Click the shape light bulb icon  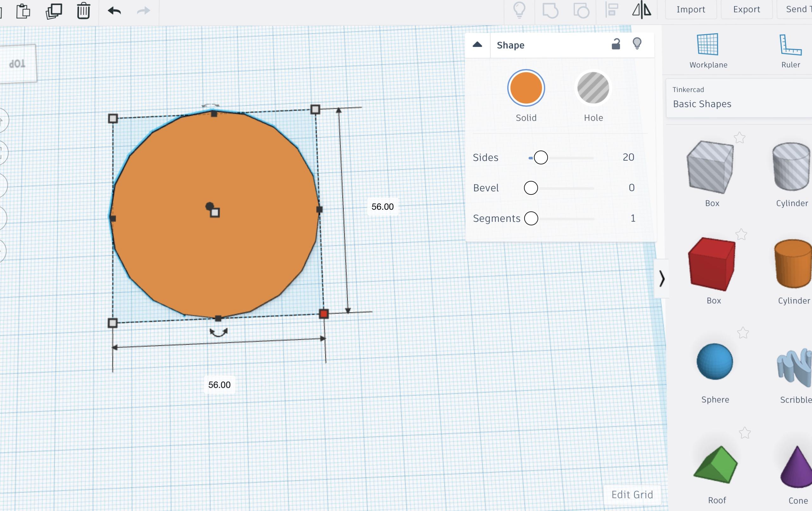click(x=637, y=44)
